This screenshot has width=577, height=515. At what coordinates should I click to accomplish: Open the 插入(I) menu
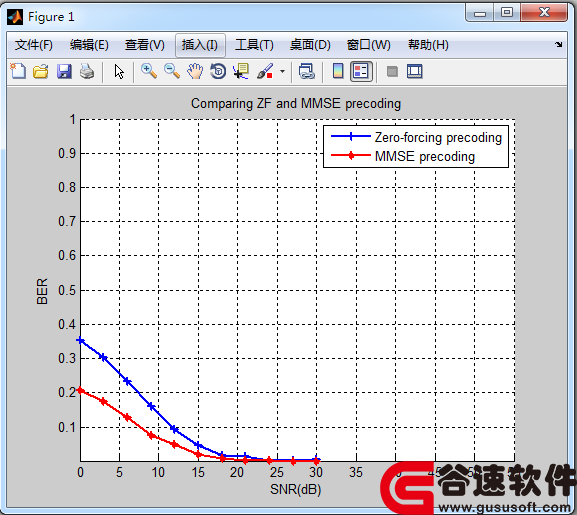(200, 45)
